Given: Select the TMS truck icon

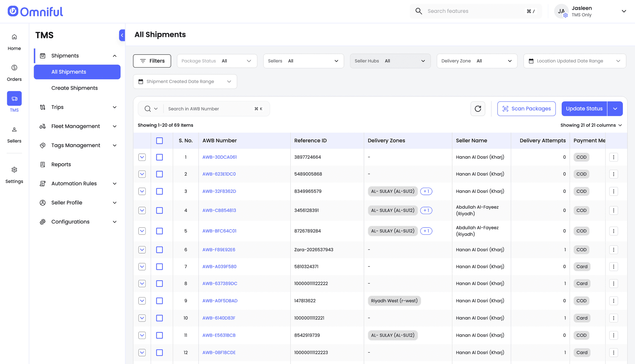Looking at the screenshot, I should coord(14,98).
